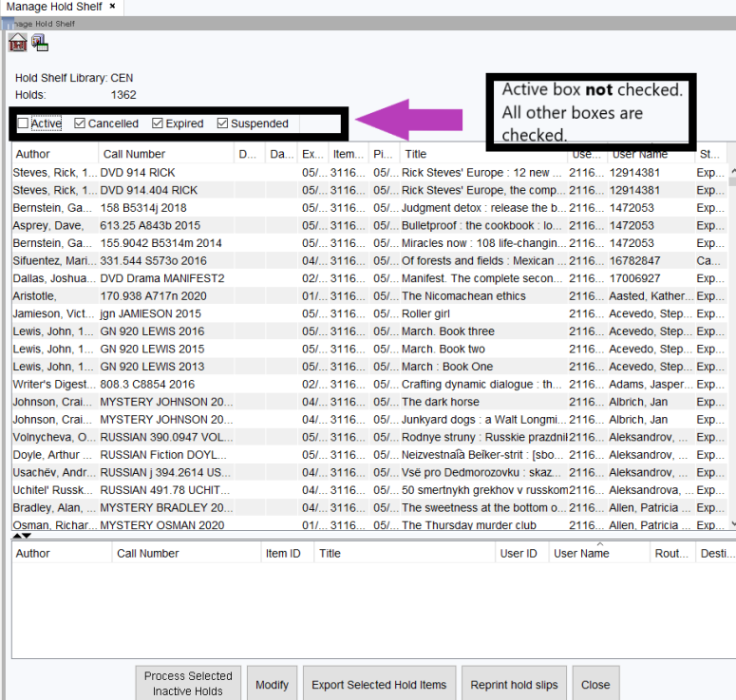This screenshot has width=736, height=700.
Task: Click Export Selected Hold Items button
Action: (x=379, y=685)
